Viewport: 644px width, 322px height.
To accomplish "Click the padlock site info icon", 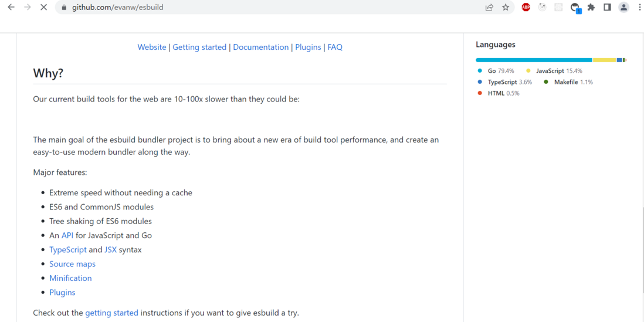I will point(63,7).
